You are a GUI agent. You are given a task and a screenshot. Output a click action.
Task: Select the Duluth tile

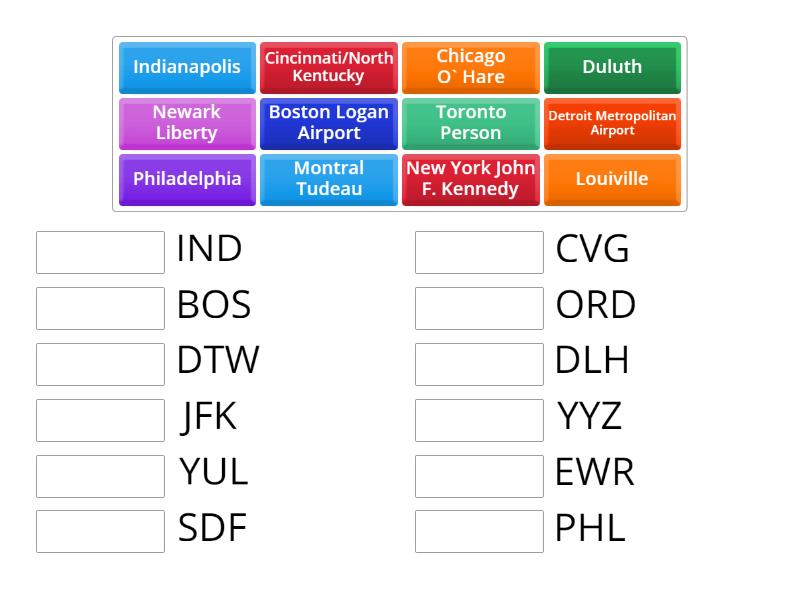pos(612,68)
